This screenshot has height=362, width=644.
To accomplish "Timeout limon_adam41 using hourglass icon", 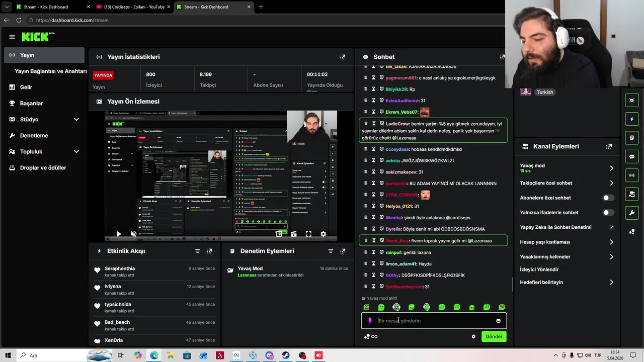I will click(374, 263).
